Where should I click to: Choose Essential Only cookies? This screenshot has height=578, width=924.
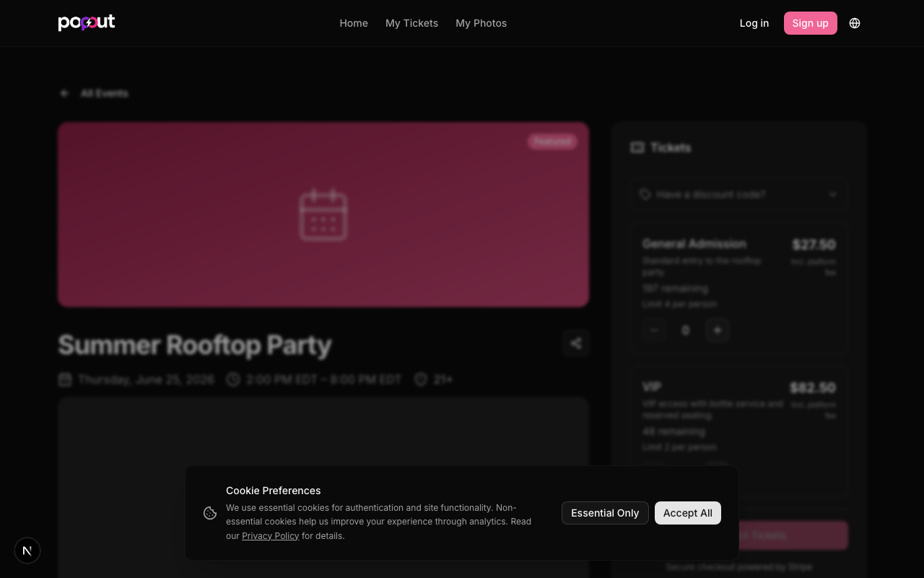pyautogui.click(x=605, y=513)
